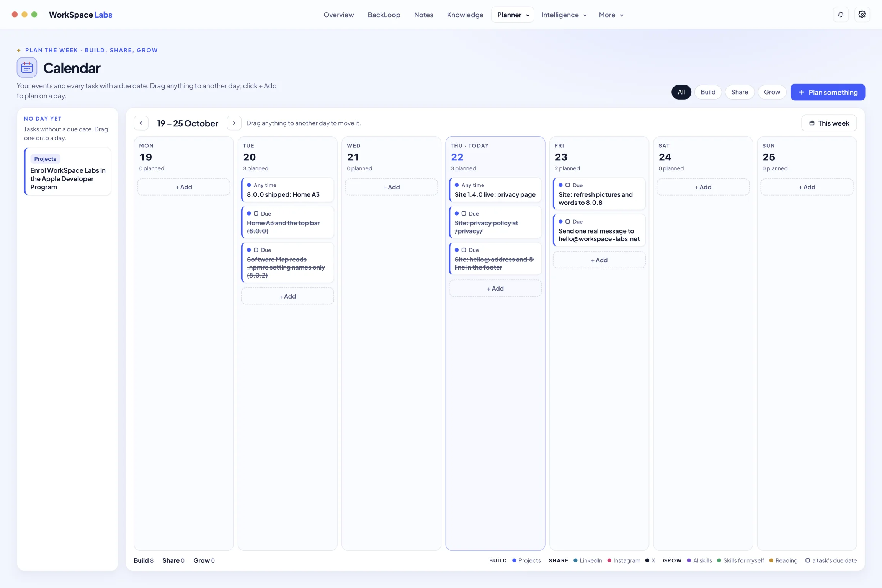Viewport: 882px width, 588px height.
Task: Open 8.0.0 shipped: Home A3 event
Action: (x=287, y=190)
